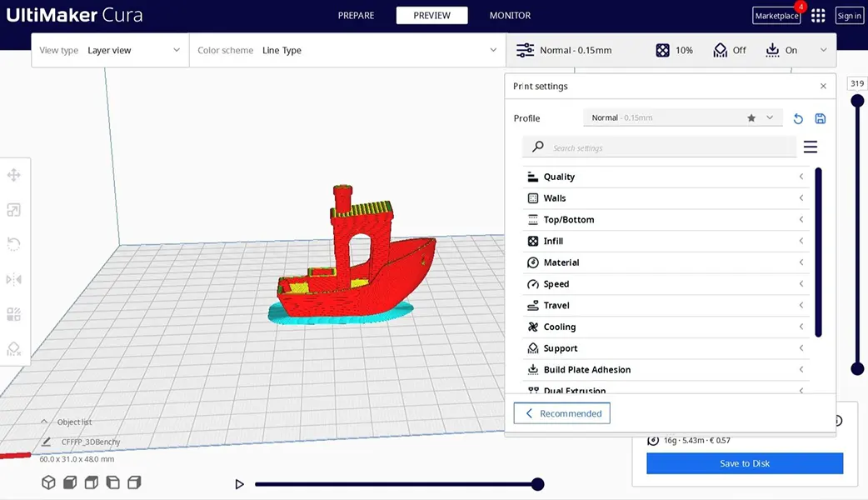The width and height of the screenshot is (868, 500).
Task: Open the settings visibility hamburger menu
Action: tap(810, 147)
